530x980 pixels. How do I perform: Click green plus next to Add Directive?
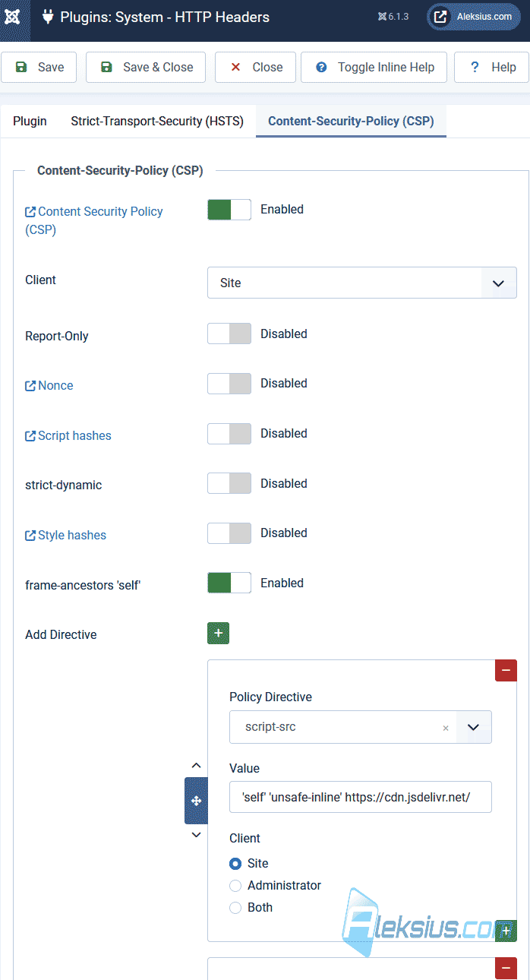[x=218, y=633]
